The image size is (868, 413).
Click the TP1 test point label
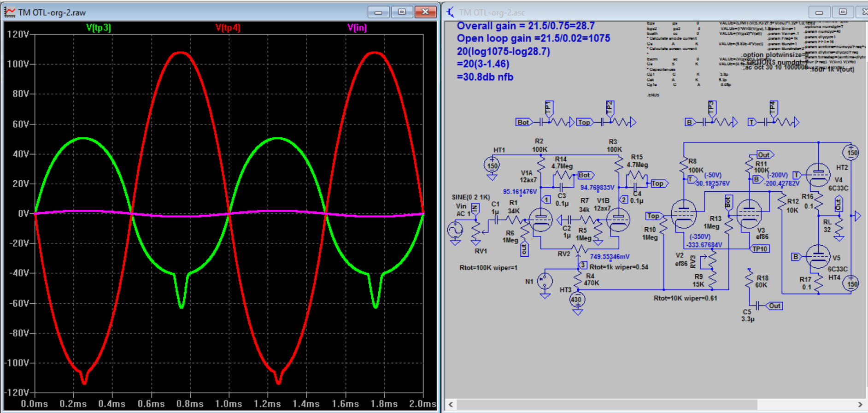[548, 108]
